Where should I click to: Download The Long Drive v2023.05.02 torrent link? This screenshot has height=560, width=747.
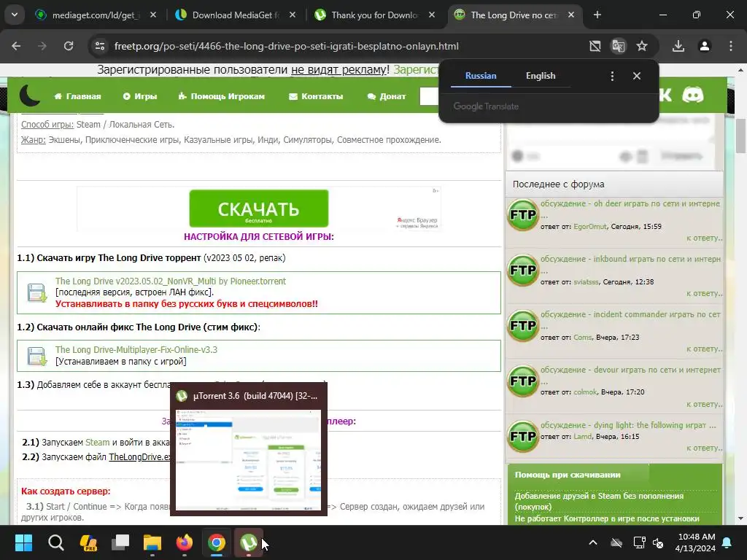pos(171,281)
